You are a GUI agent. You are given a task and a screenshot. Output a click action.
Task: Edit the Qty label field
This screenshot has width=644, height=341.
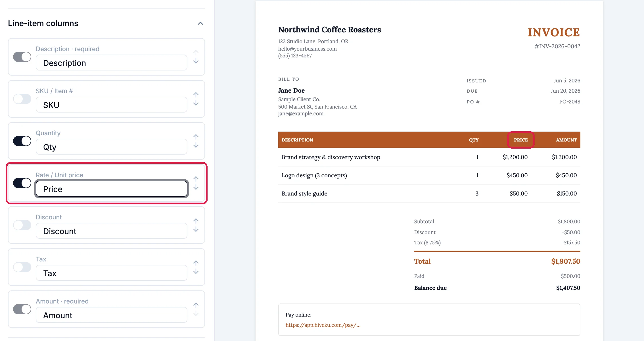[112, 147]
